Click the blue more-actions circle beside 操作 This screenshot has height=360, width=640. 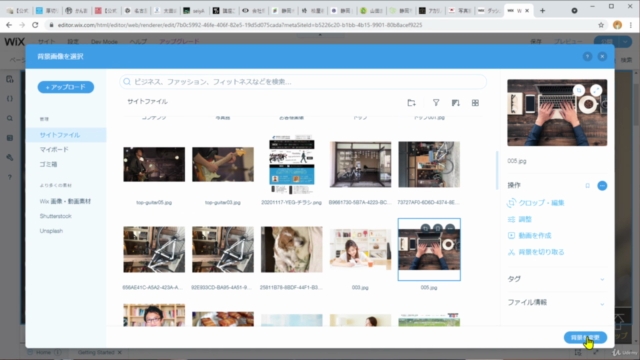click(602, 186)
